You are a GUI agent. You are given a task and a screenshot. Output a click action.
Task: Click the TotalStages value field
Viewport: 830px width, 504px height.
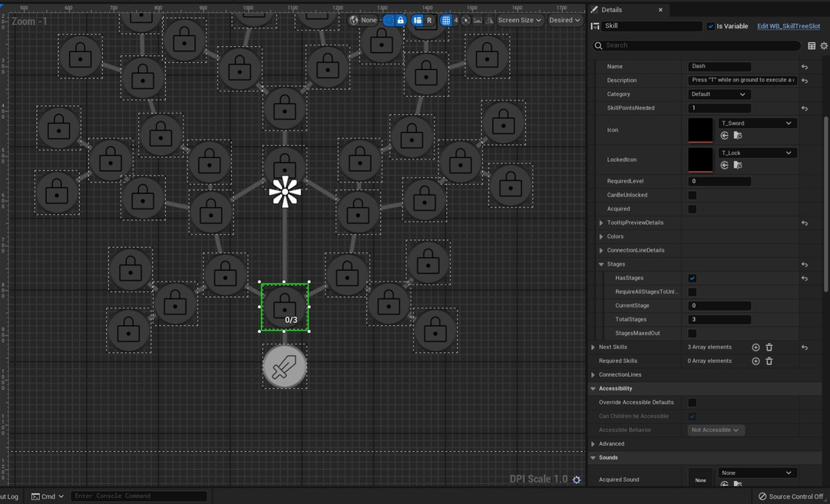point(719,319)
